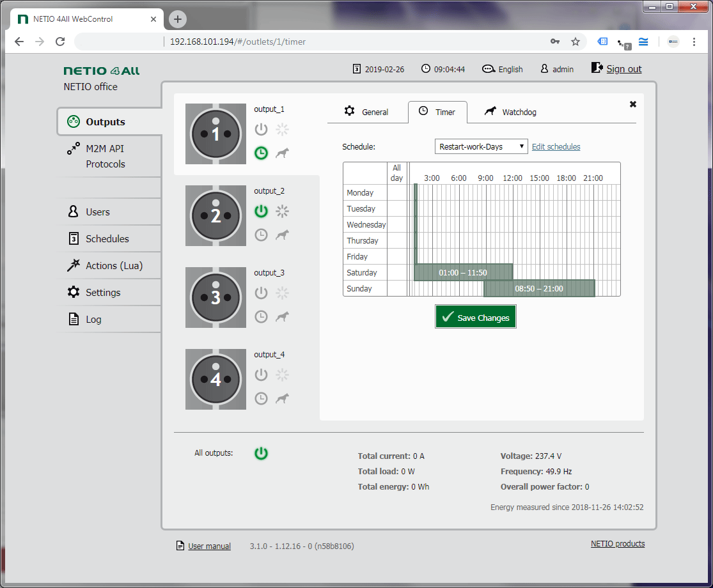713x588 pixels.
Task: Open the Edit schedules link
Action: coord(555,146)
